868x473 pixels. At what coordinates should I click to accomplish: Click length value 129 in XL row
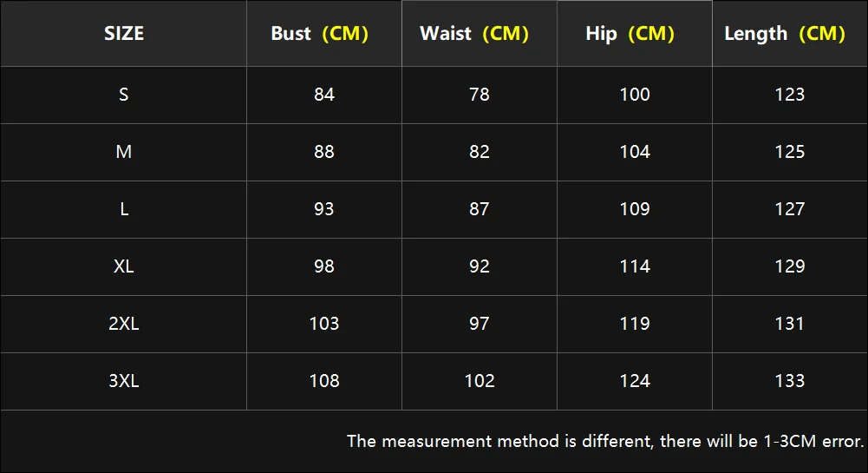[x=790, y=266]
